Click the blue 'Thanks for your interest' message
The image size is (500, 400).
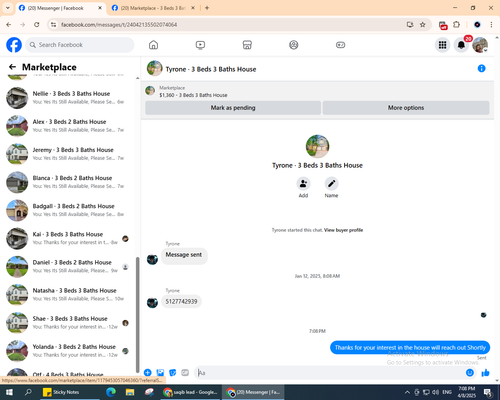[x=410, y=348]
